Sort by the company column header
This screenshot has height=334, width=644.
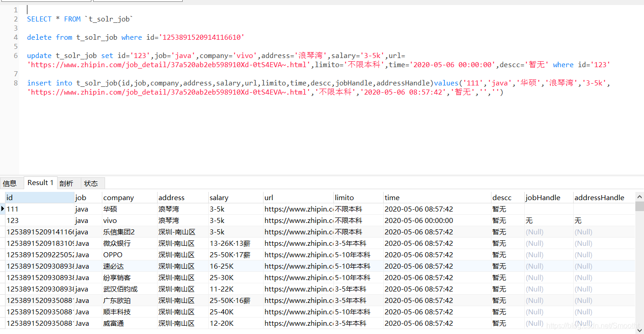click(130, 197)
